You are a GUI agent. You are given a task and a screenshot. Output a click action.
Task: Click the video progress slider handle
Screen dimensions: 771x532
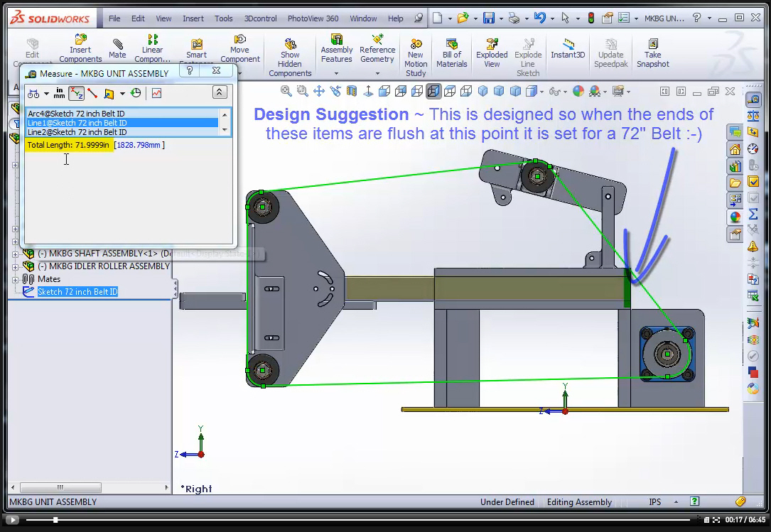point(55,520)
